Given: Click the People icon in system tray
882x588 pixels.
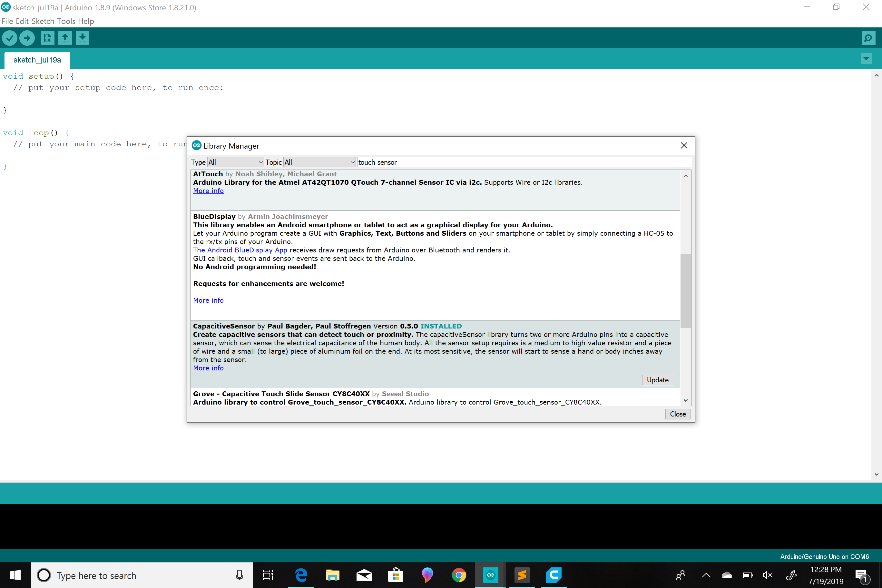Looking at the screenshot, I should coord(681,575).
